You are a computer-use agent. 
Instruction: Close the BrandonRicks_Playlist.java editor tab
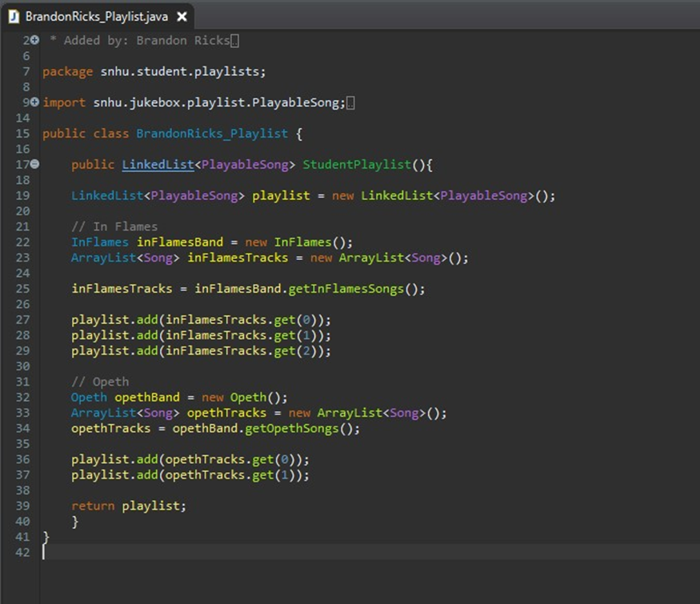pyautogui.click(x=179, y=14)
